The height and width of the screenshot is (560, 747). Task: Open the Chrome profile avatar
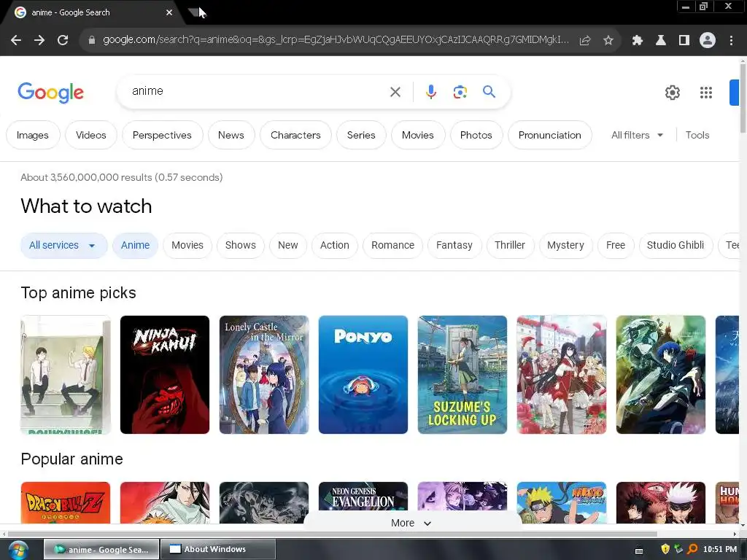coord(708,41)
